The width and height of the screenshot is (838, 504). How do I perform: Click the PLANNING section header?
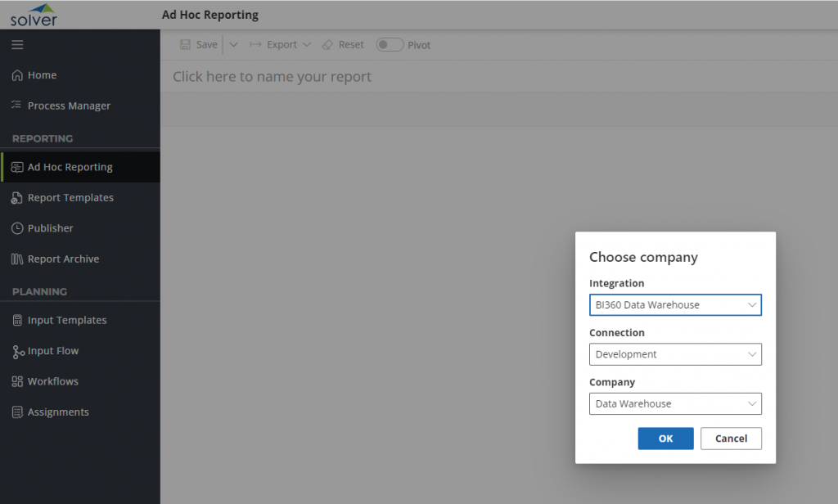tap(39, 292)
